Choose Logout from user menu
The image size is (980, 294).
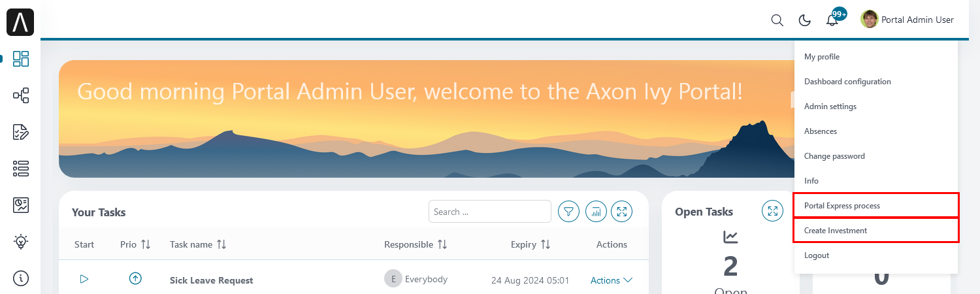click(876, 255)
